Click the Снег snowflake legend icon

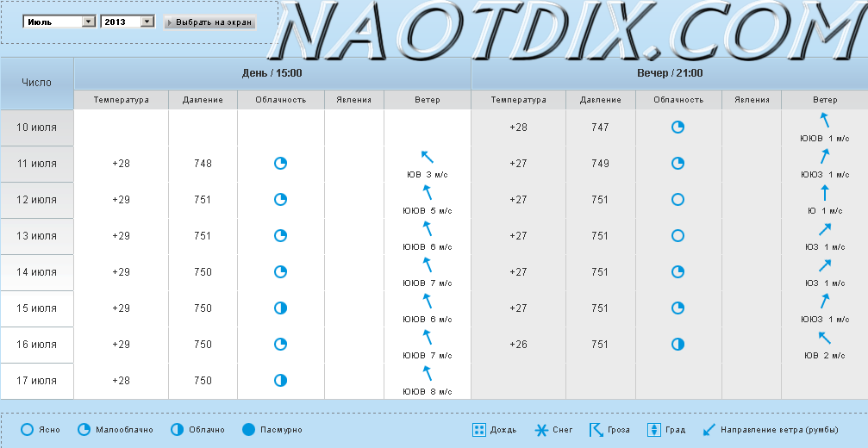(541, 430)
